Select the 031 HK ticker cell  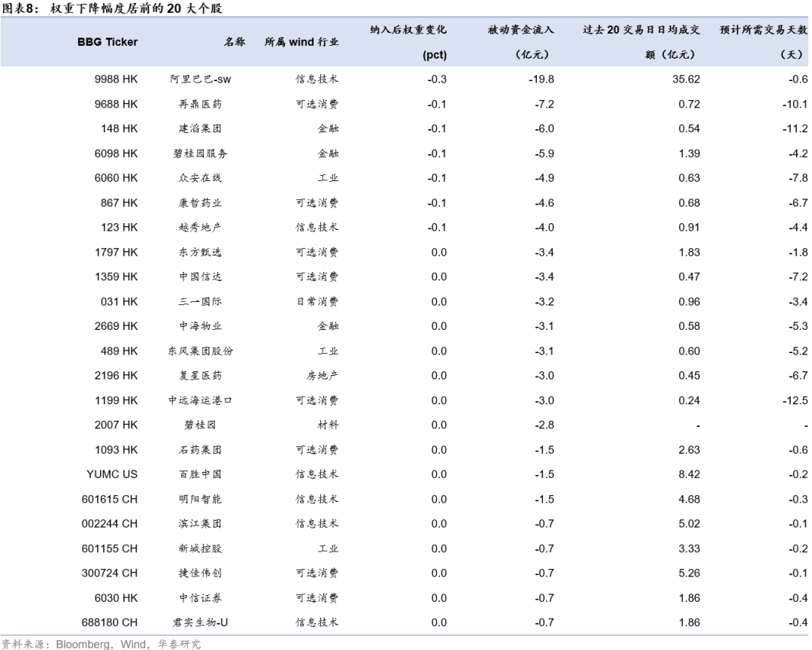point(119,302)
